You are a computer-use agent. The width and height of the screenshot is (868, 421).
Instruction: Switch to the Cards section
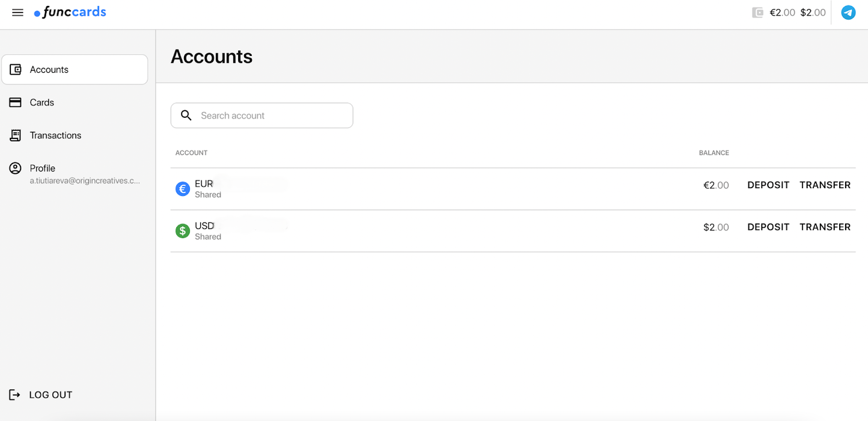tap(41, 102)
